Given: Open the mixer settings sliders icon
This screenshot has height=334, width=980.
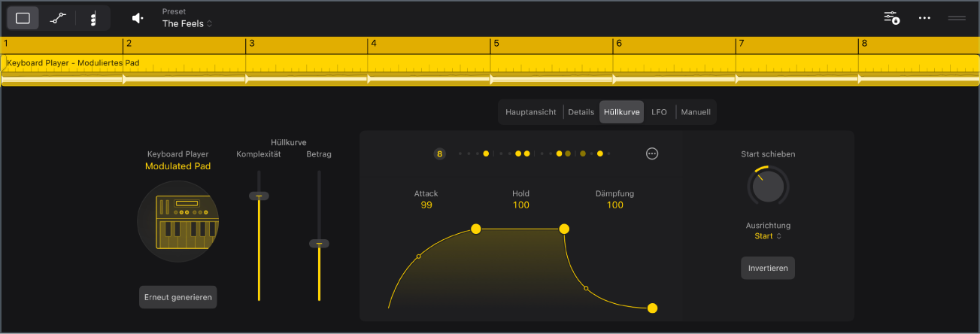Looking at the screenshot, I should 891,17.
